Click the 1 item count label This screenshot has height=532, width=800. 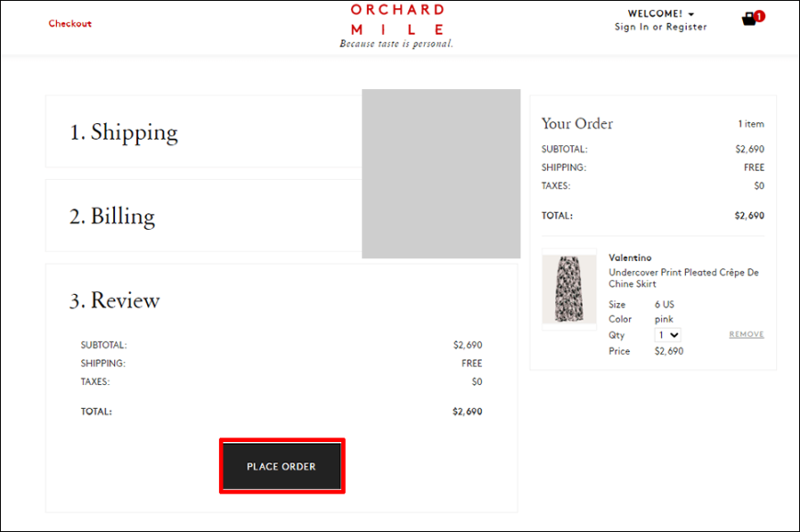[x=751, y=124]
